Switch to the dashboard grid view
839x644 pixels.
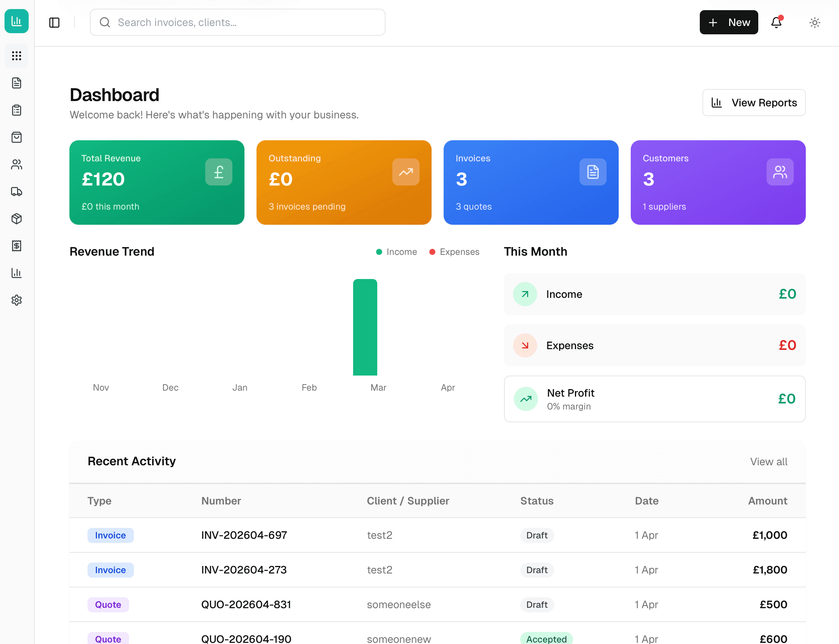click(16, 55)
